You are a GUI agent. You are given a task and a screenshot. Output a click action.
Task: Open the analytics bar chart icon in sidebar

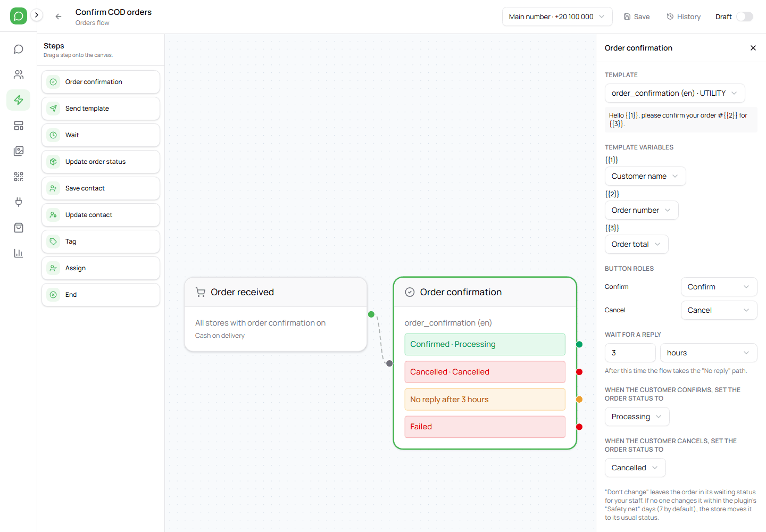[x=19, y=253]
